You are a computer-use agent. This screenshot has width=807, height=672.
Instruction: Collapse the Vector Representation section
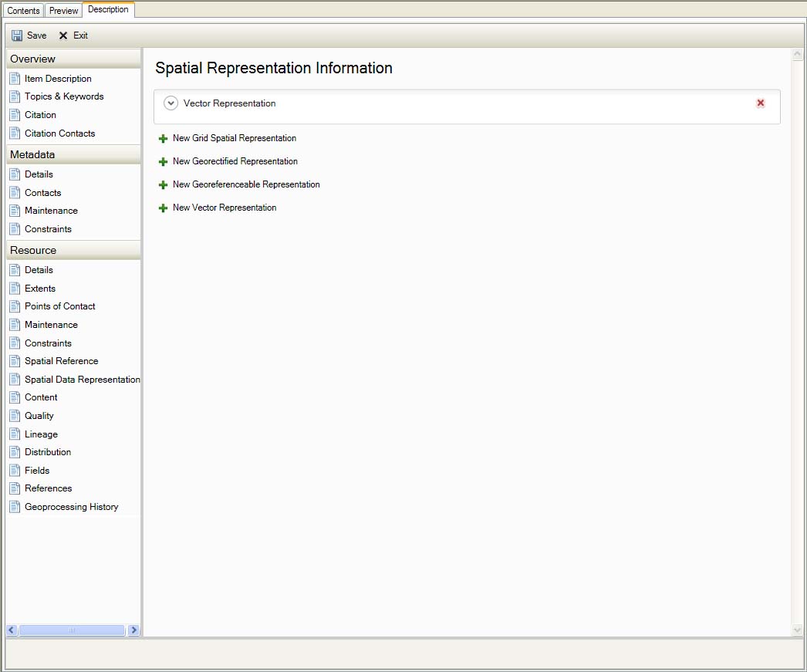point(171,103)
